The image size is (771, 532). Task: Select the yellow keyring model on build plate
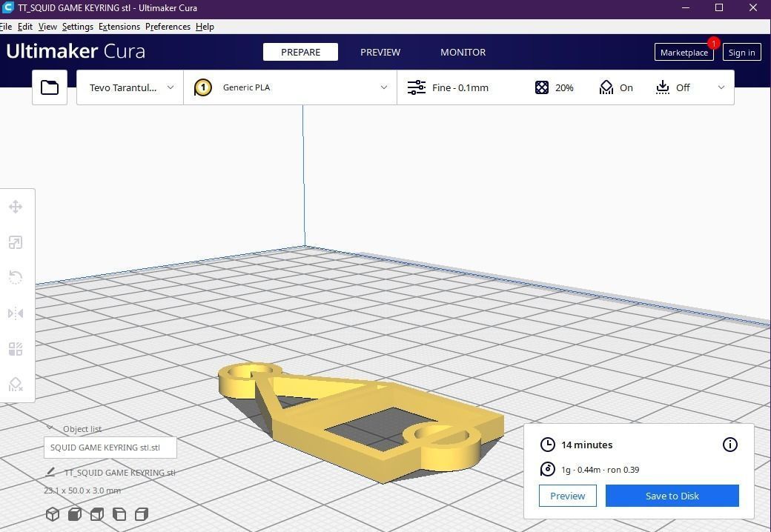(x=362, y=422)
